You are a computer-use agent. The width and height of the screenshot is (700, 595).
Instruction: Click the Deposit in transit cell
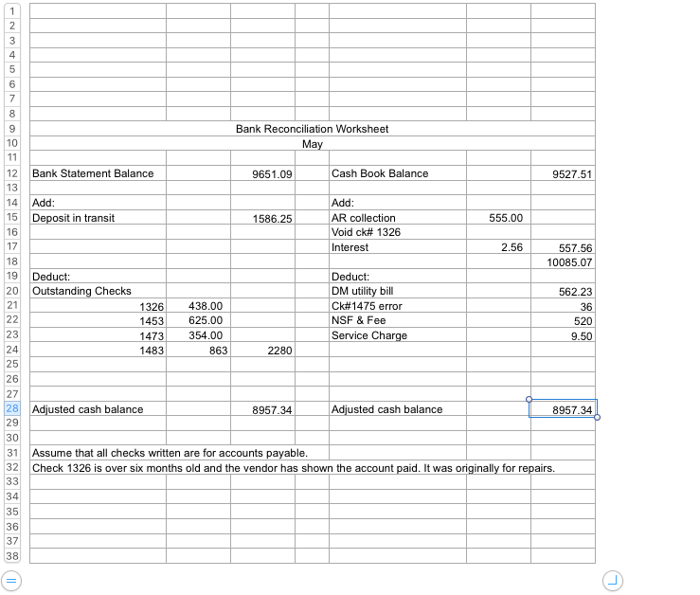click(x=98, y=217)
